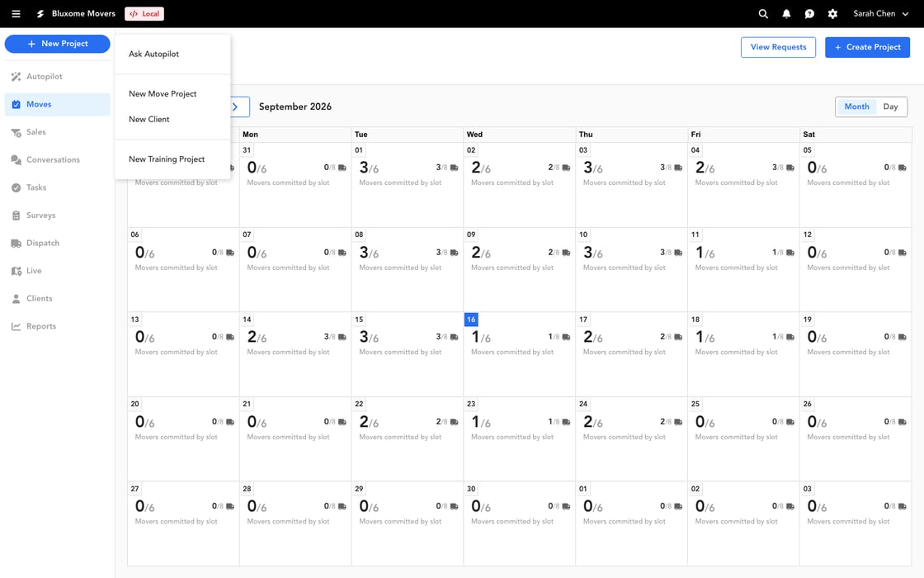Click the Surveys clipboard icon in sidebar

[x=16, y=216]
